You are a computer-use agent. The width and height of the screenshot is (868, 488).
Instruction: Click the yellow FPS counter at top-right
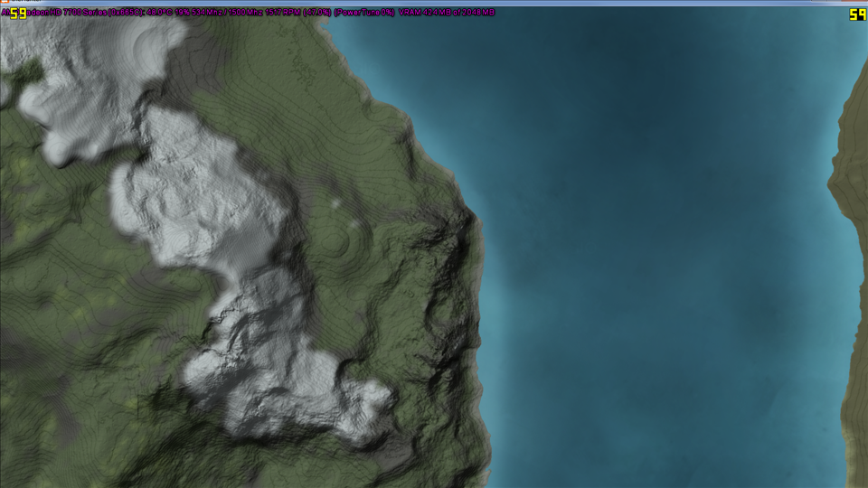click(856, 14)
